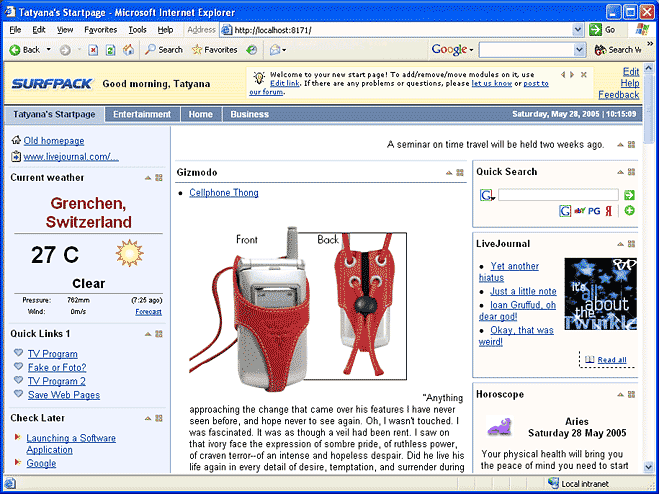Open quote module options icon
The image size is (659, 494).
631,145
